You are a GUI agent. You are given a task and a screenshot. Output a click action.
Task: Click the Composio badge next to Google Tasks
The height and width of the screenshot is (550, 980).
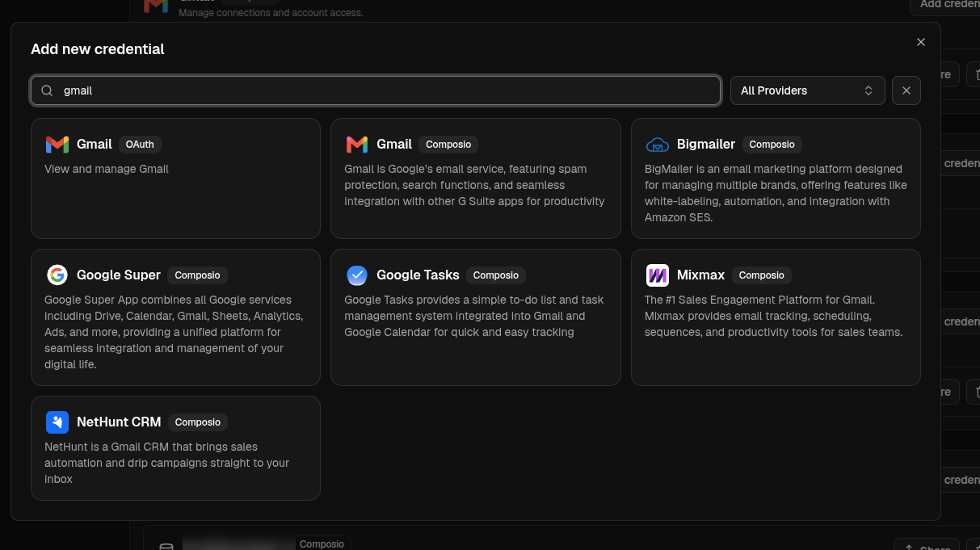(x=496, y=275)
